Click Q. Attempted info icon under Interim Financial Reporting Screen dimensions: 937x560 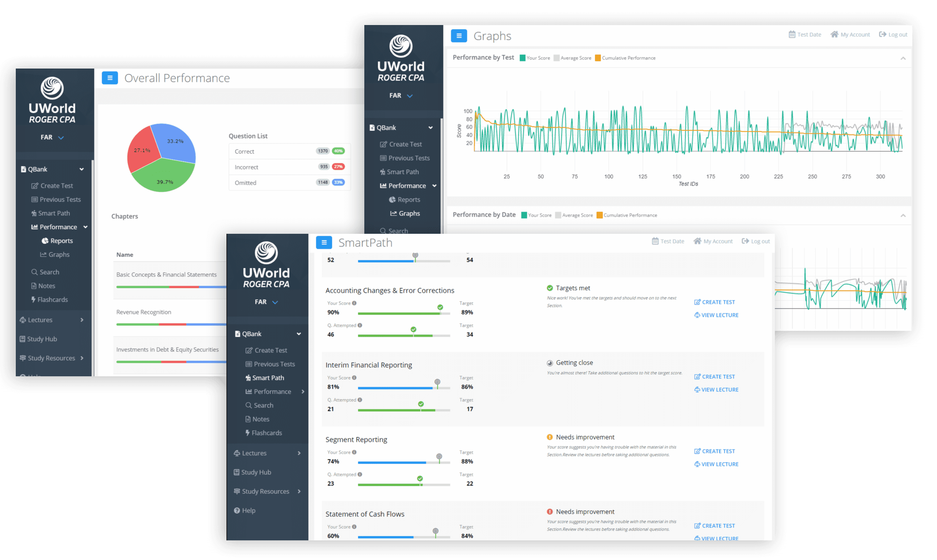[360, 400]
